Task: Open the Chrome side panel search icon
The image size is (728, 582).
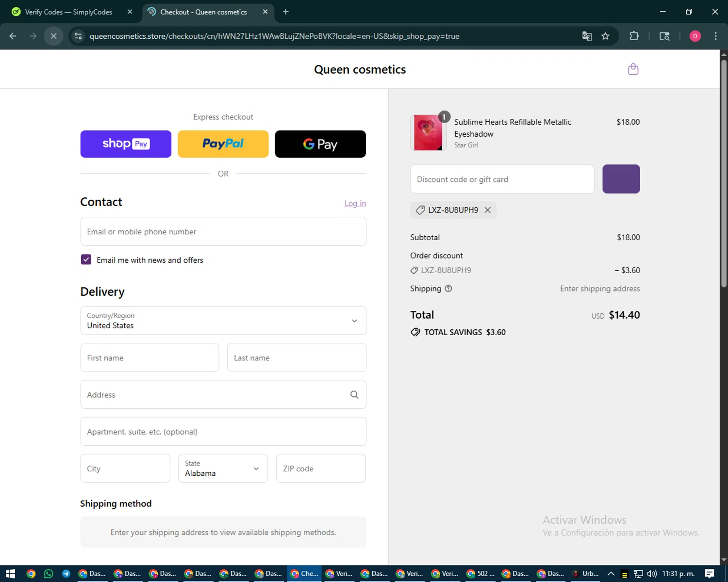Action: (664, 36)
